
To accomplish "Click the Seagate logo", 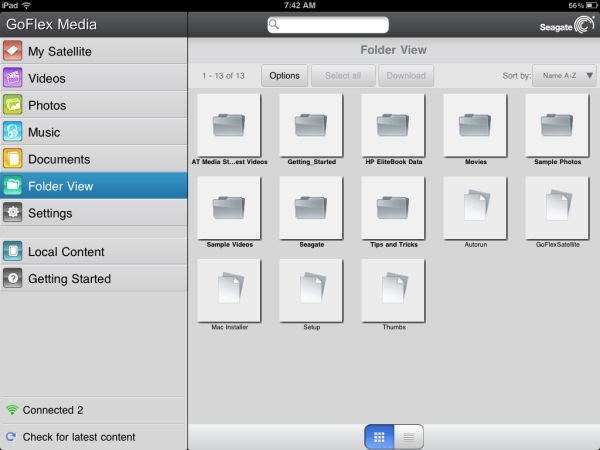I will (567, 25).
